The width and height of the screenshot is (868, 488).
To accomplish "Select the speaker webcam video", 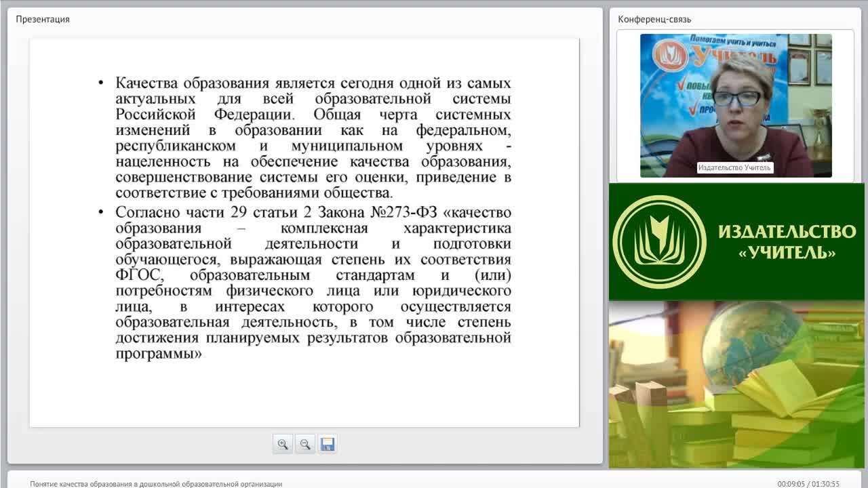I will coord(736,106).
